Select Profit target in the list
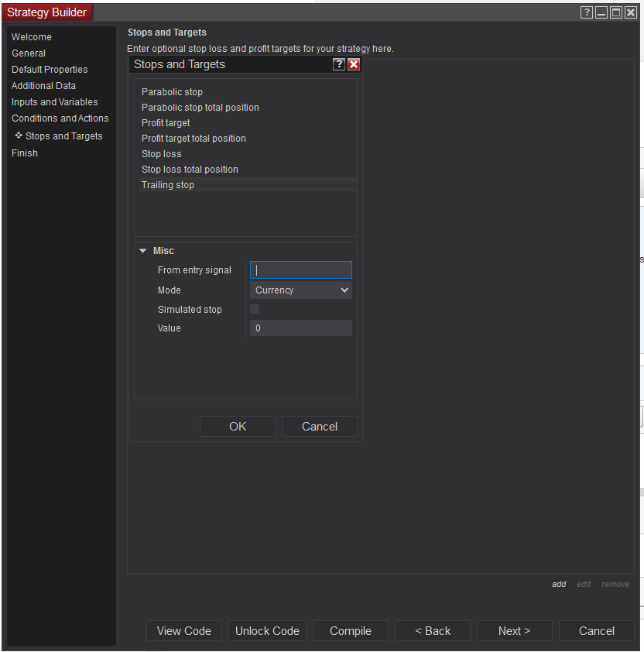Viewport: 644px width, 652px height. tap(248, 123)
